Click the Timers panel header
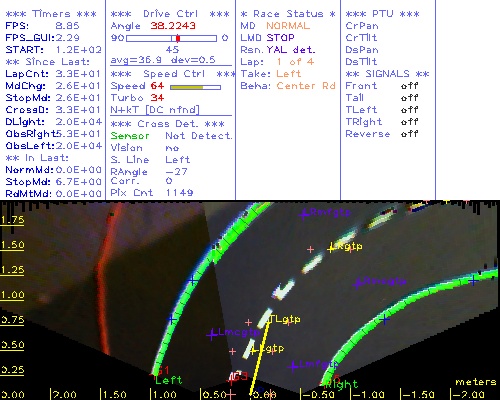This screenshot has height=400, width=500. pos(51,14)
